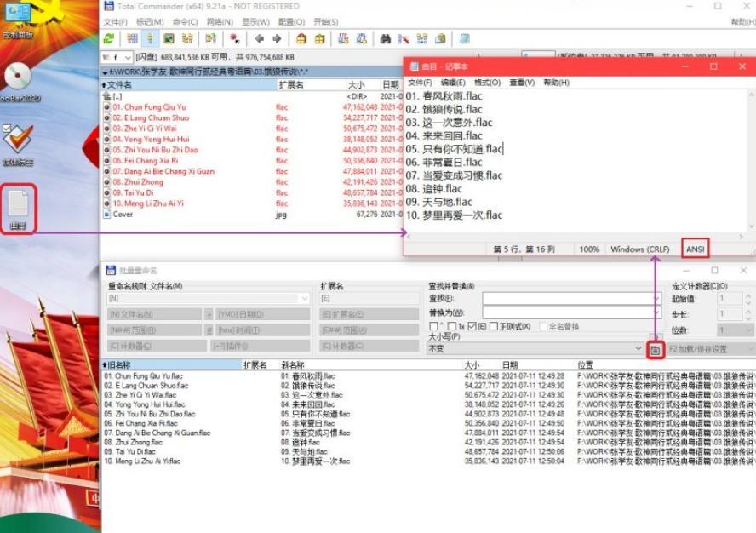Open file search with the binoculars icon
This screenshot has height=533, width=756.
(x=385, y=39)
